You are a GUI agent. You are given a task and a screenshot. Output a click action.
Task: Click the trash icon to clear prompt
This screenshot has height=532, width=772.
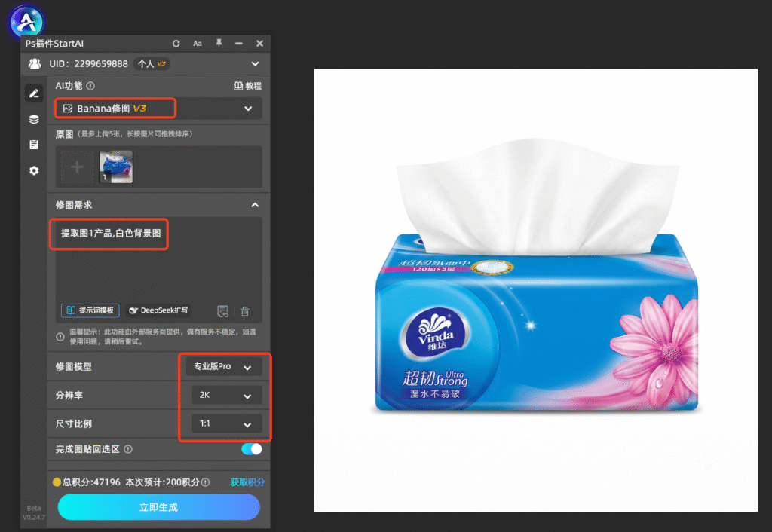tap(245, 311)
